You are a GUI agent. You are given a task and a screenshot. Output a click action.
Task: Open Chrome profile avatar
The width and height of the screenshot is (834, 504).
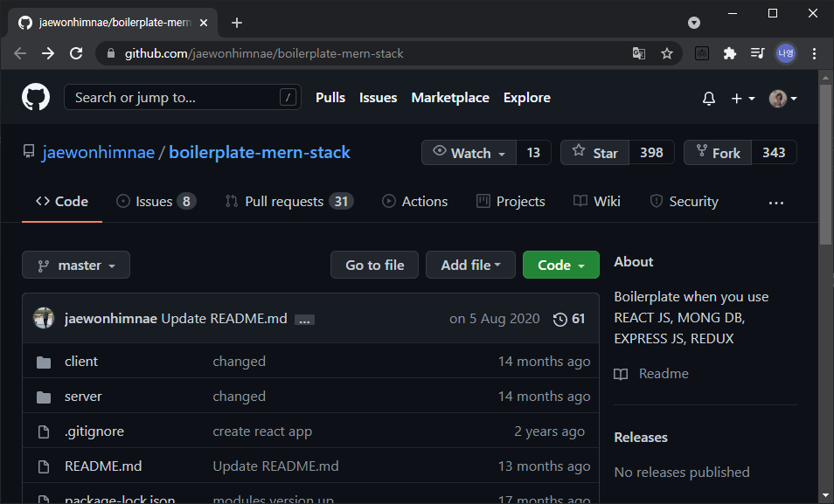786,53
